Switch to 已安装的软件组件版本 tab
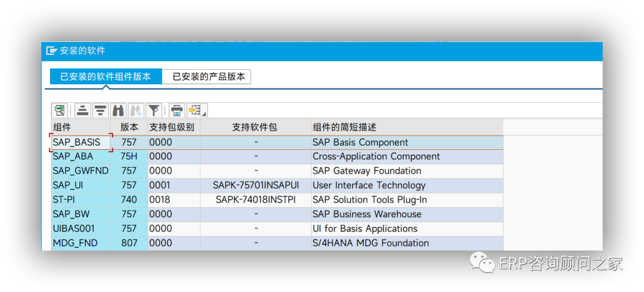Viewport: 644px width, 292px height. click(x=106, y=77)
